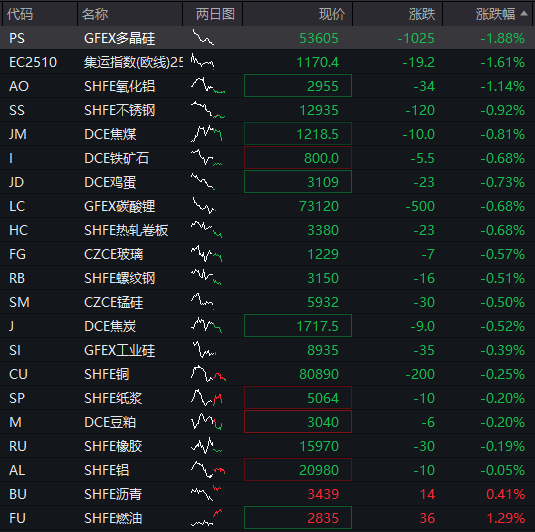Click the -1025 change for 多晶硅
The height and width of the screenshot is (532, 535).
tap(416, 38)
